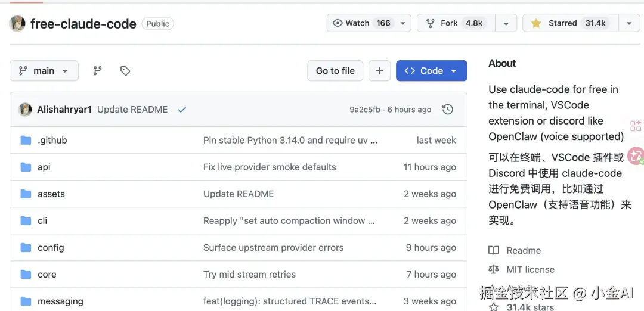Image resolution: width=644 pixels, height=311 pixels.
Task: Click the star icon in Starred button
Action: tap(536, 23)
